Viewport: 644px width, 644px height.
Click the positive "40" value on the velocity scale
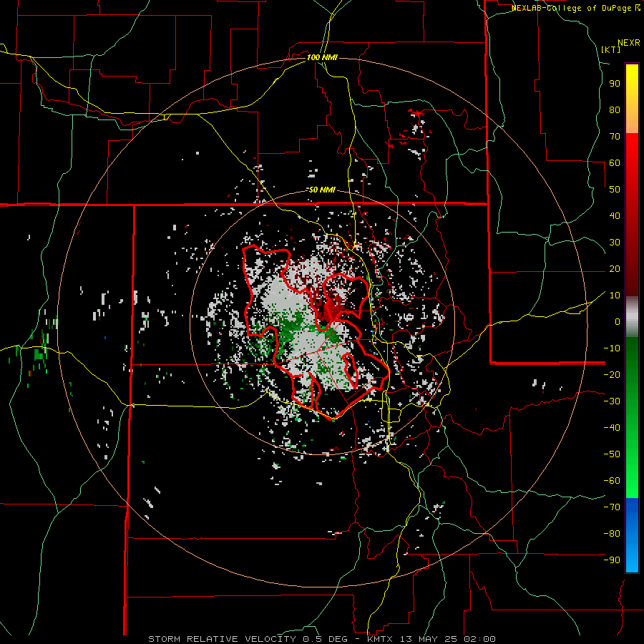(615, 215)
